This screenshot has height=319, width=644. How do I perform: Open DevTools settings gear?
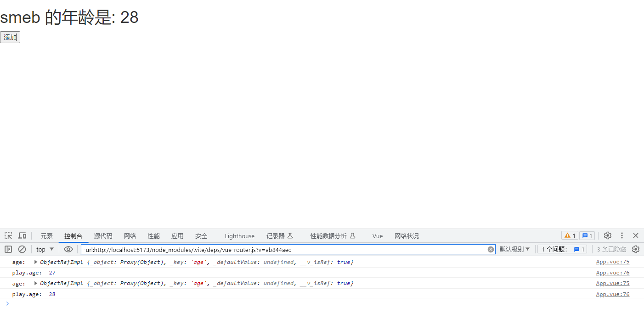(x=608, y=235)
